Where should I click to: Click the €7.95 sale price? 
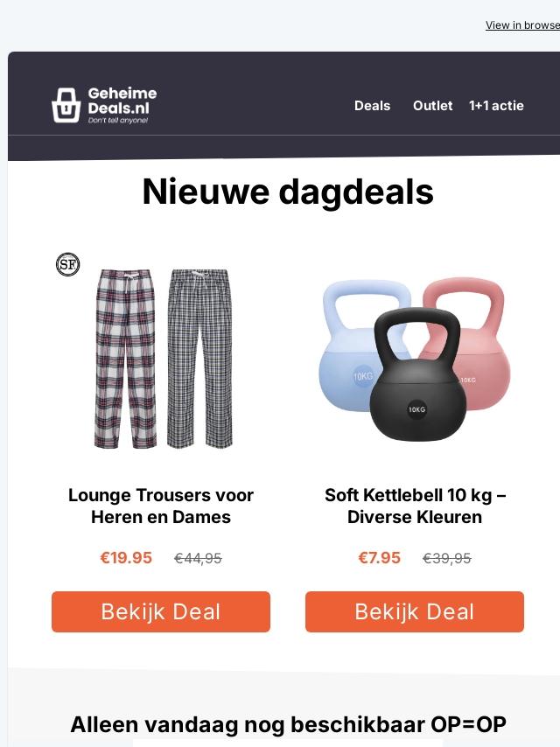pos(380,558)
